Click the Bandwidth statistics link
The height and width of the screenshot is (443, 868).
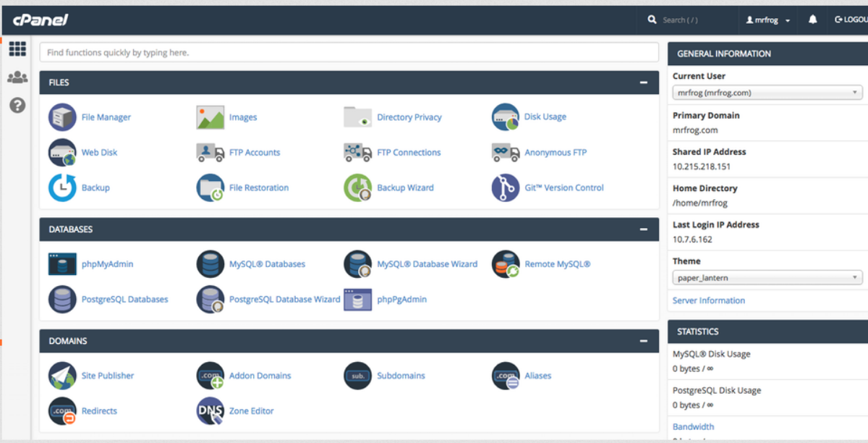(693, 427)
